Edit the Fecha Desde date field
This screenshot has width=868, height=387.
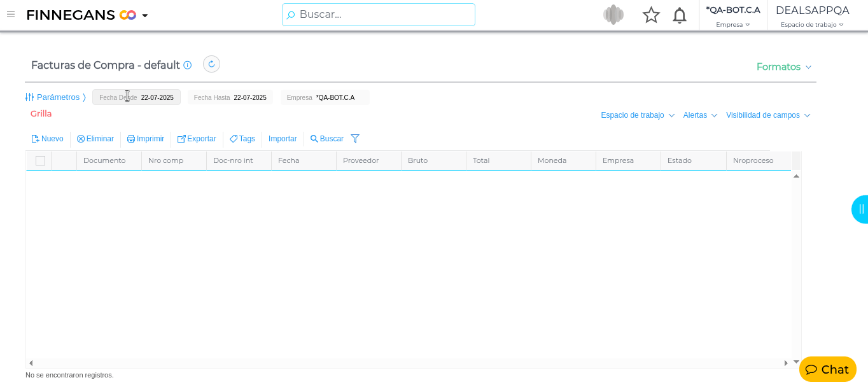[137, 97]
